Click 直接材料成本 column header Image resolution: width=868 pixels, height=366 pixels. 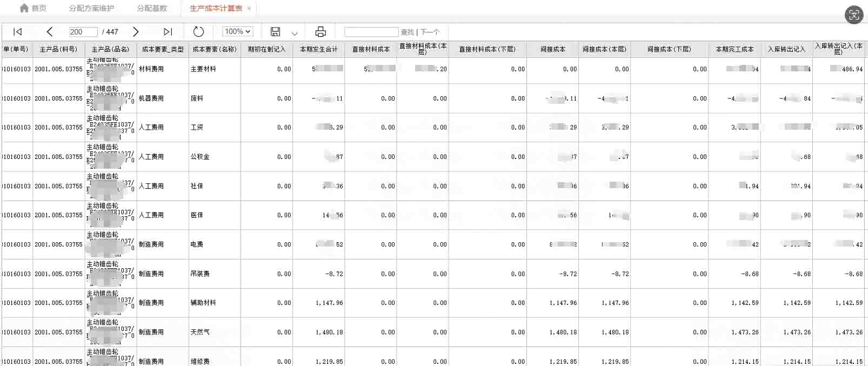[x=371, y=49]
